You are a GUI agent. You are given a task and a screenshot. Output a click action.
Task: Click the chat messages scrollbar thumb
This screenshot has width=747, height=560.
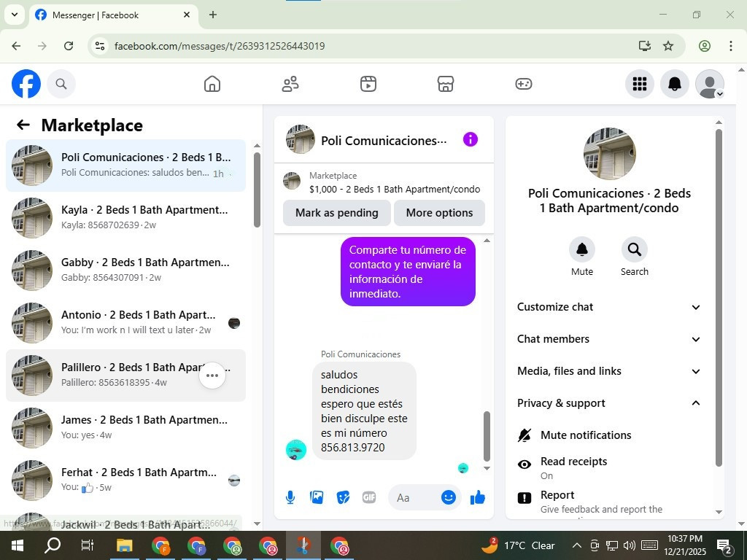click(x=487, y=436)
